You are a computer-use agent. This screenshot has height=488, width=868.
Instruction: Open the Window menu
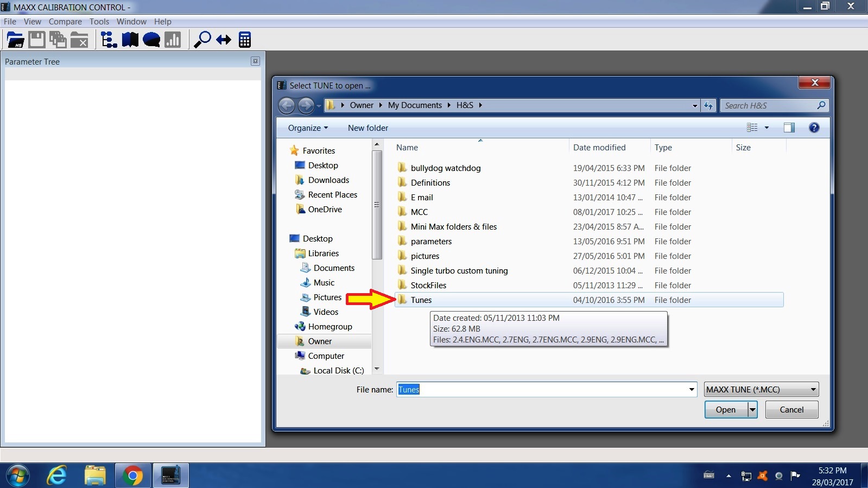click(x=131, y=22)
